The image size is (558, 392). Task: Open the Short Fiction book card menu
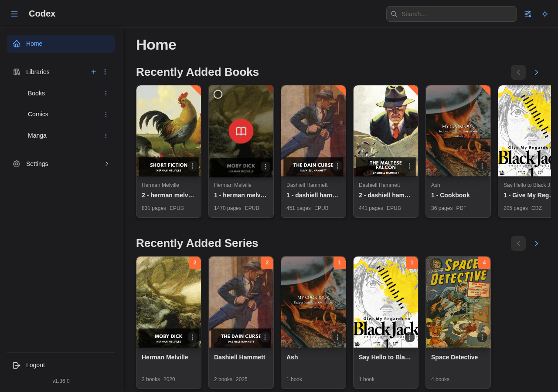(x=193, y=166)
